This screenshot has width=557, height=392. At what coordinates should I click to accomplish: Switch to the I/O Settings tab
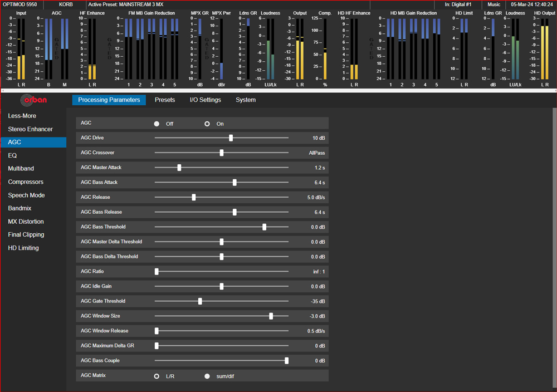pyautogui.click(x=206, y=100)
